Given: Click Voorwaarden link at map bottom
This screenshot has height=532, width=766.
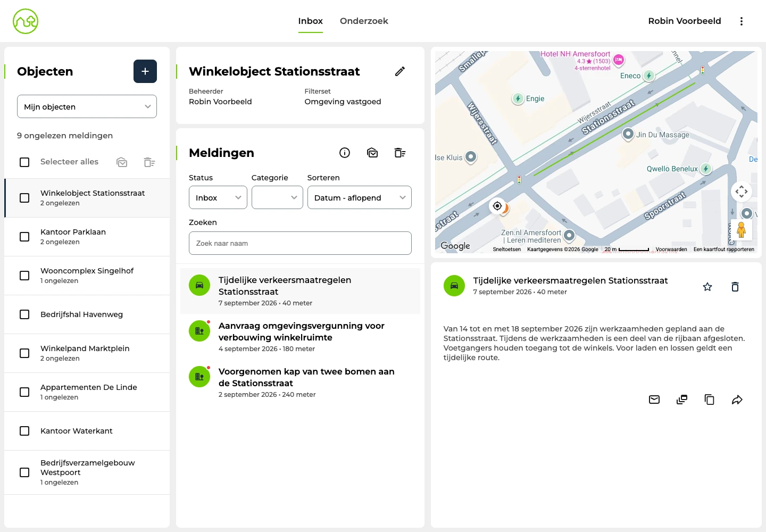Looking at the screenshot, I should click(x=671, y=249).
